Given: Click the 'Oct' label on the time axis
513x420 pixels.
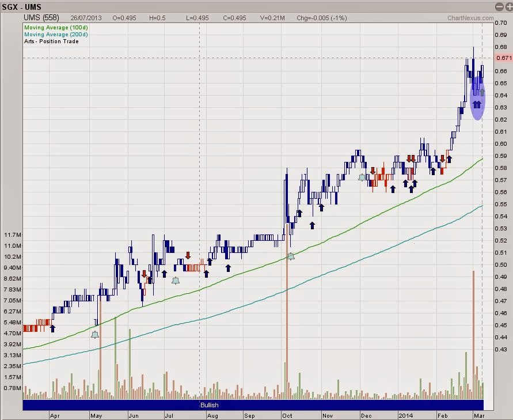Looking at the screenshot, I should [x=287, y=416].
